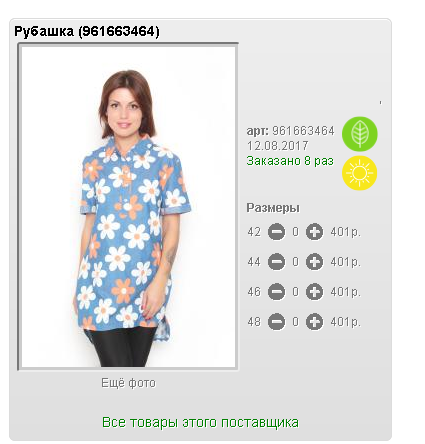
Task: Increase quantity for size 48
Action: pos(314,322)
